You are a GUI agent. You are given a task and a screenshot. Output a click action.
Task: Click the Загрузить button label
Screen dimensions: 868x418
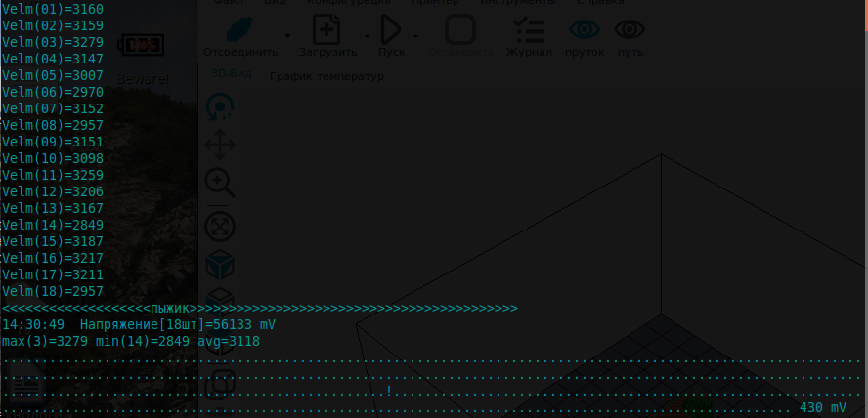pos(327,52)
